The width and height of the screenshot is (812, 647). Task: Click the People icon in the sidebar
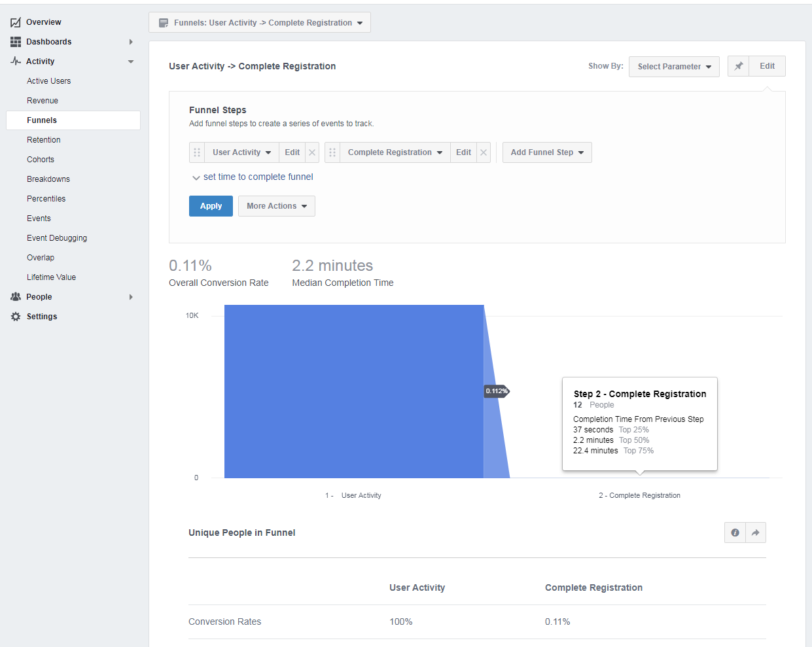tap(14, 296)
